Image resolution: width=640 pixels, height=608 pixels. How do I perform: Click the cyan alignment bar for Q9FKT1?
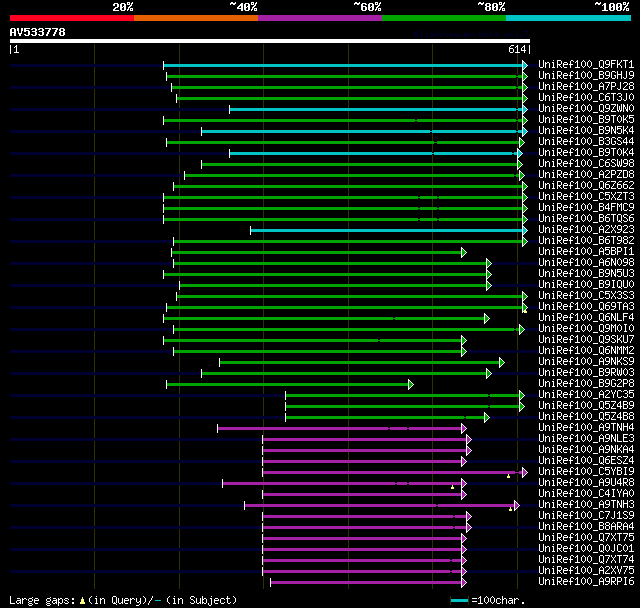(343, 65)
